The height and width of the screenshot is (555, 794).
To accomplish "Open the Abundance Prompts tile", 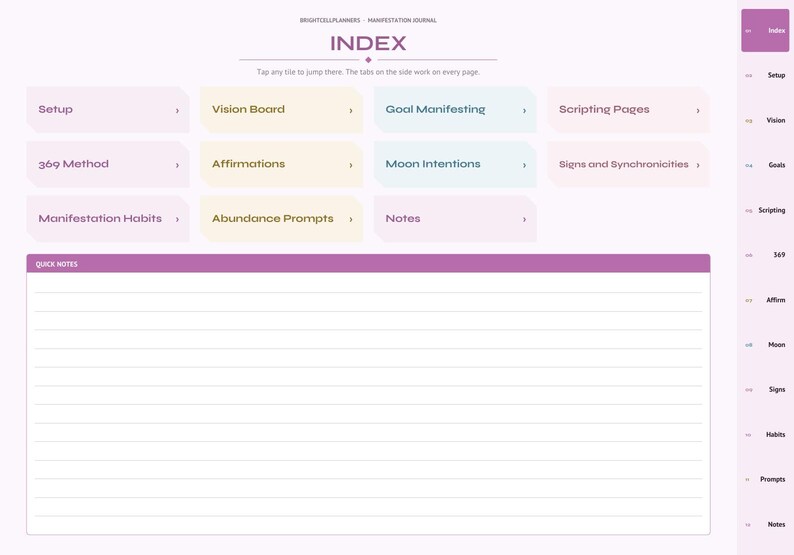I will point(282,219).
